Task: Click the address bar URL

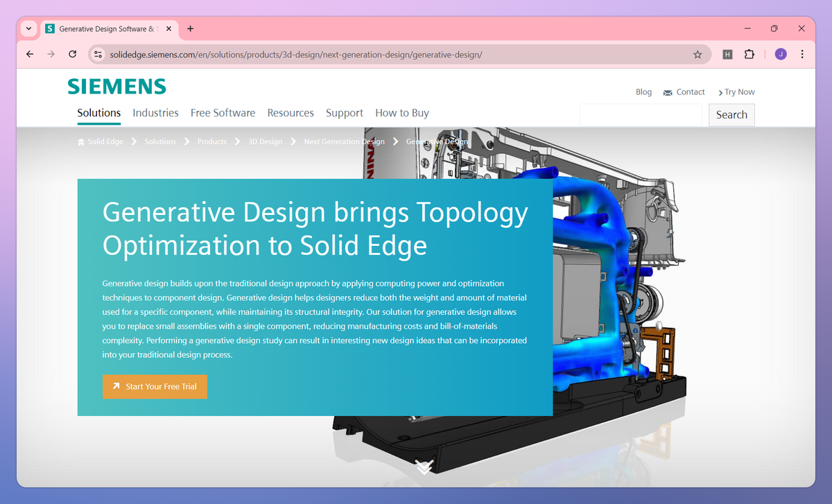Action: point(296,54)
